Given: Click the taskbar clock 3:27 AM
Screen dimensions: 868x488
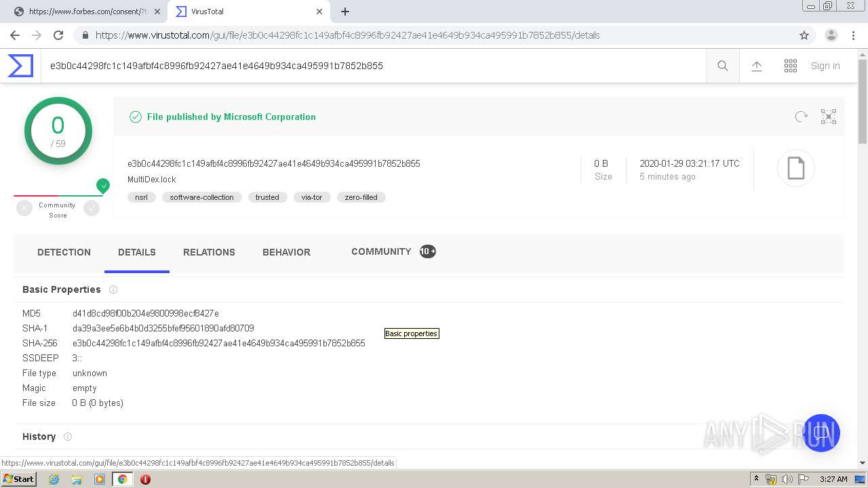Looking at the screenshot, I should point(833,479).
